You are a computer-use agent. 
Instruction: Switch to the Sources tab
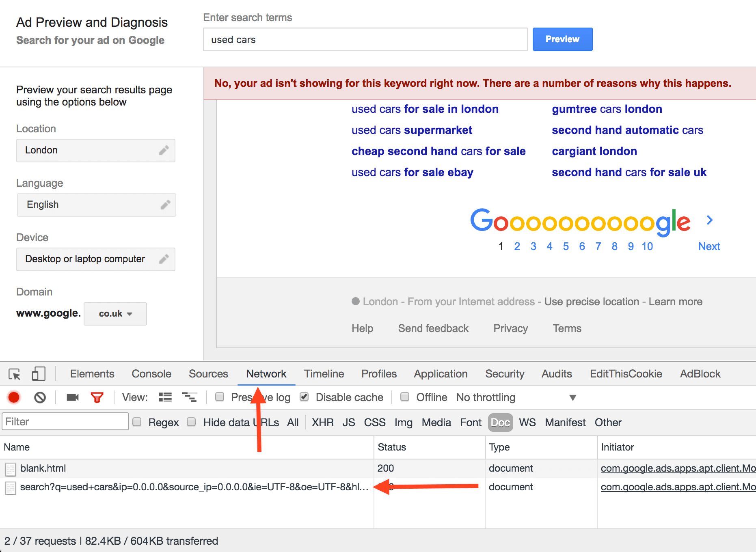click(x=208, y=374)
